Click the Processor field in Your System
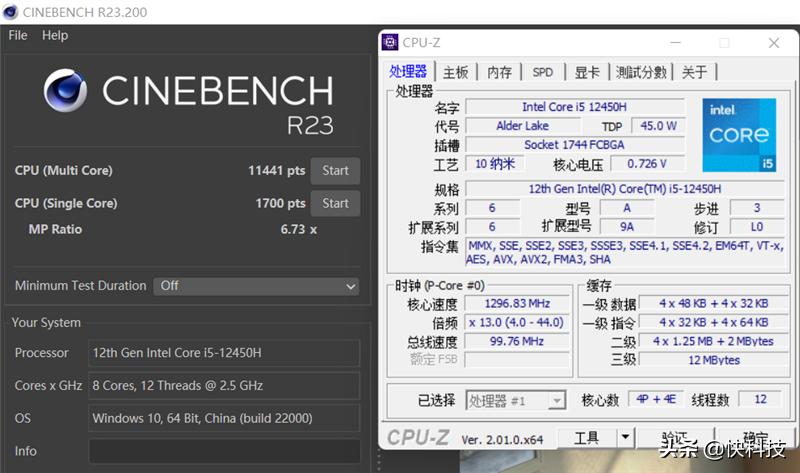The width and height of the screenshot is (800, 473). click(x=224, y=353)
